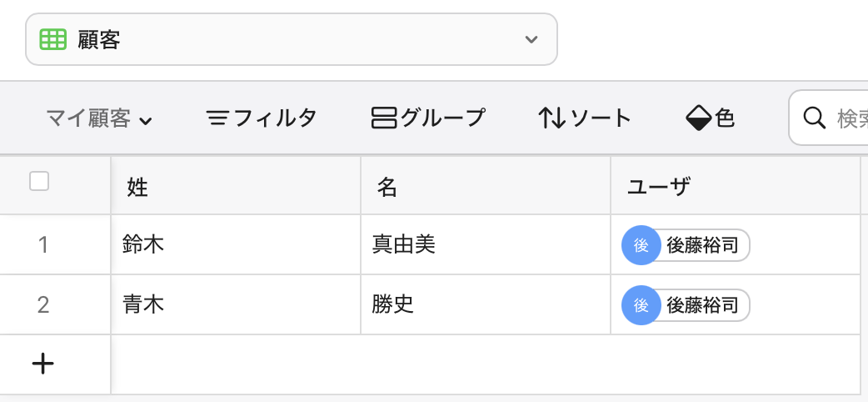Click into the 検索 search field
868x402 pixels.
pos(829,118)
